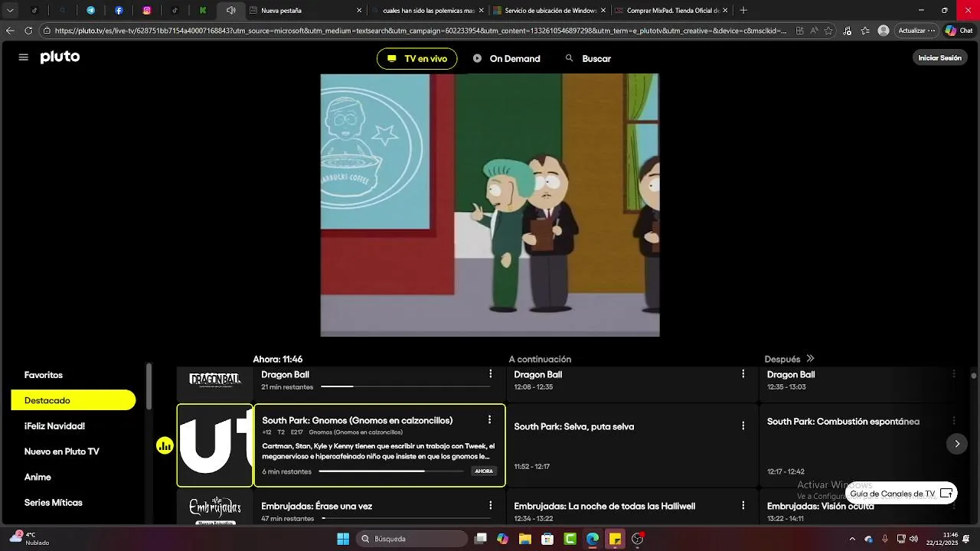Go back with browser back arrow
This screenshot has width=980, height=551.
click(x=10, y=31)
